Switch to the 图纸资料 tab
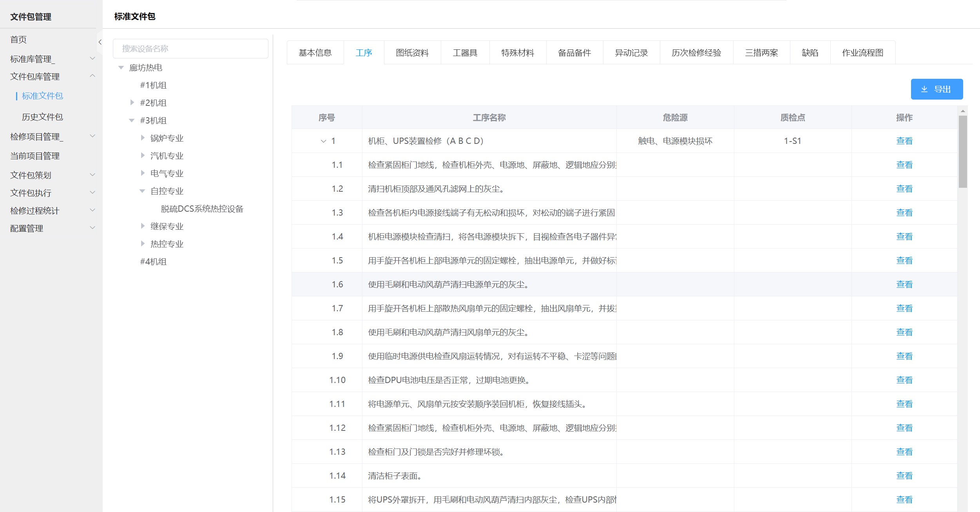980x512 pixels. click(x=412, y=53)
